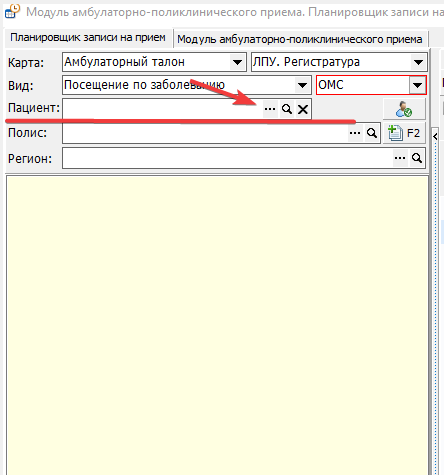Open patient lookup via ellipsis in Пациент field

click(270, 109)
